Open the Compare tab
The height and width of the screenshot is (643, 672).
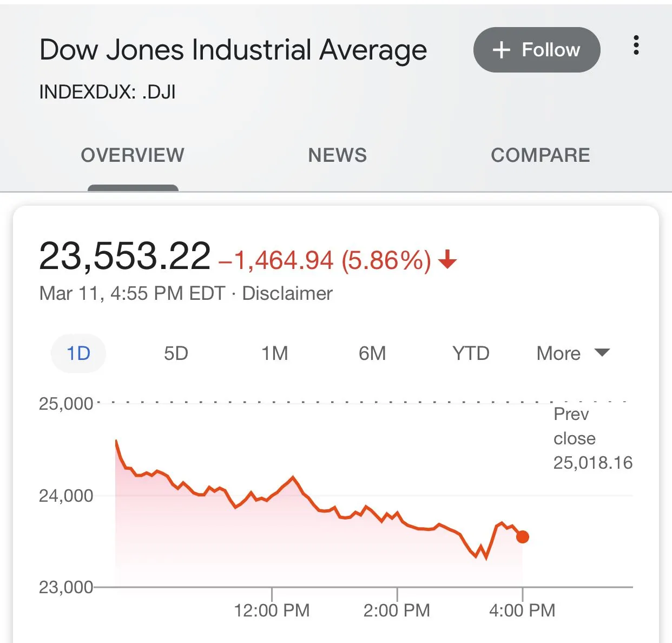[x=540, y=155]
